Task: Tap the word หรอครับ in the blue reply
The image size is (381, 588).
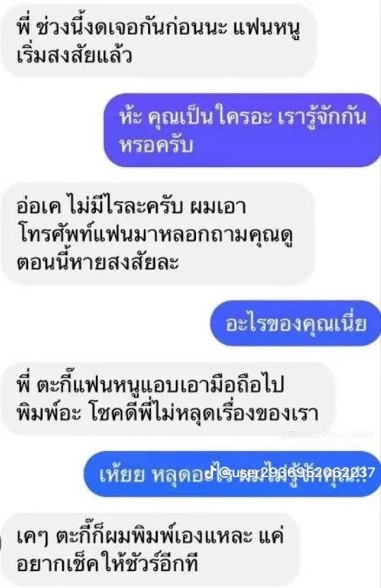Action: pyautogui.click(x=156, y=145)
